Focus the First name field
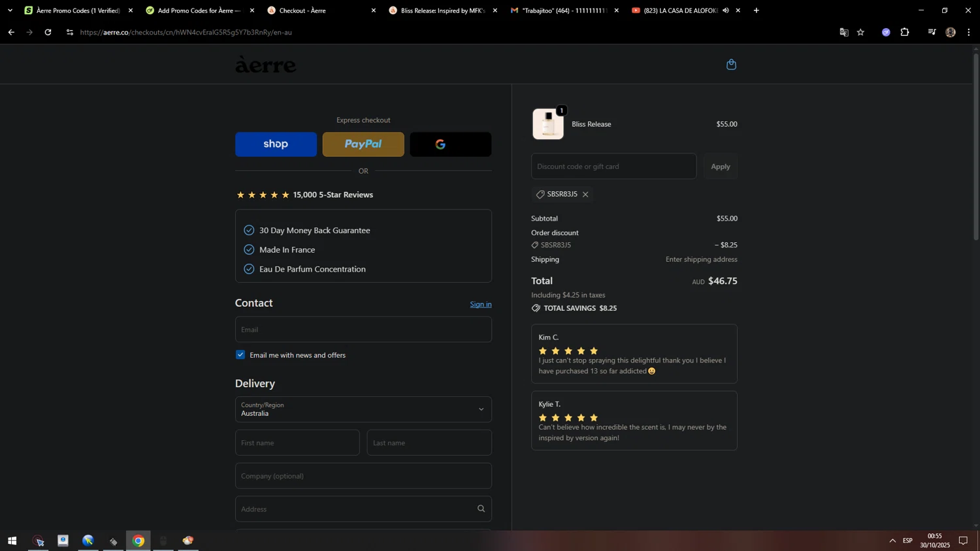Screen dimensions: 980x551 tap(297, 443)
